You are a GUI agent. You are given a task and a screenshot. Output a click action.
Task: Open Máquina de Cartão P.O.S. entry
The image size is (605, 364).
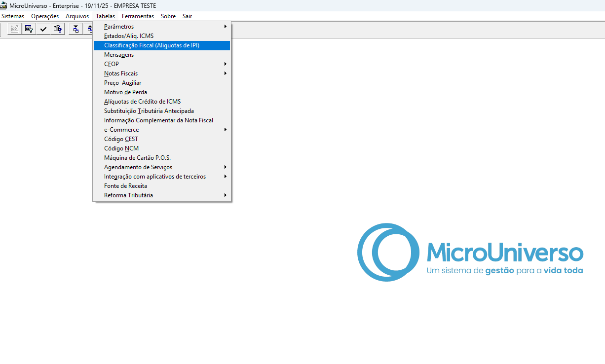click(137, 158)
